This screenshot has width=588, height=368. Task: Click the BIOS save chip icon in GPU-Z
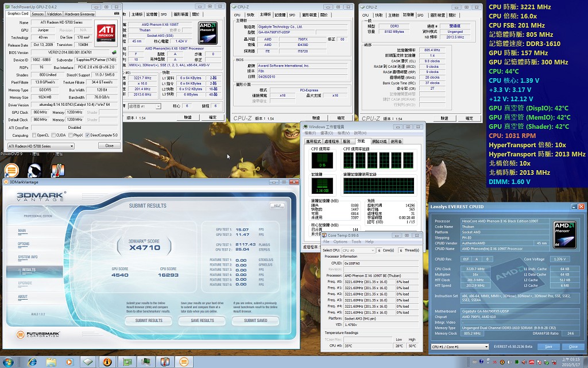(x=114, y=52)
